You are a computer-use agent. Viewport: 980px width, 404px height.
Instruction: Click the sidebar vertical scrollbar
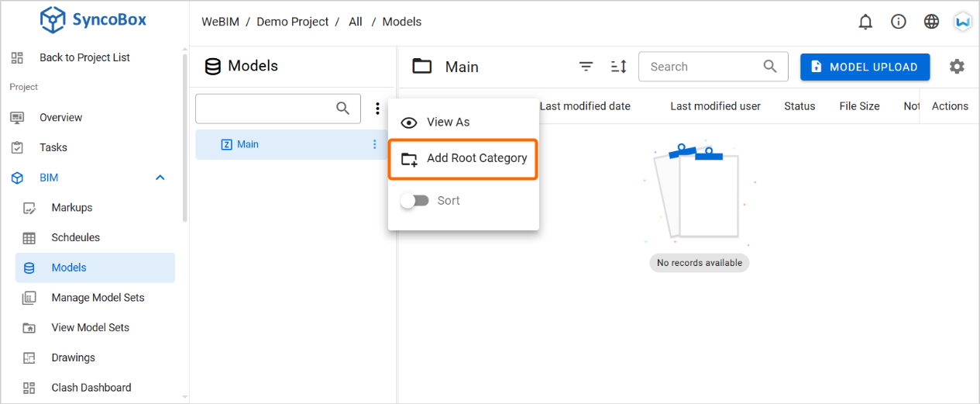(x=184, y=140)
